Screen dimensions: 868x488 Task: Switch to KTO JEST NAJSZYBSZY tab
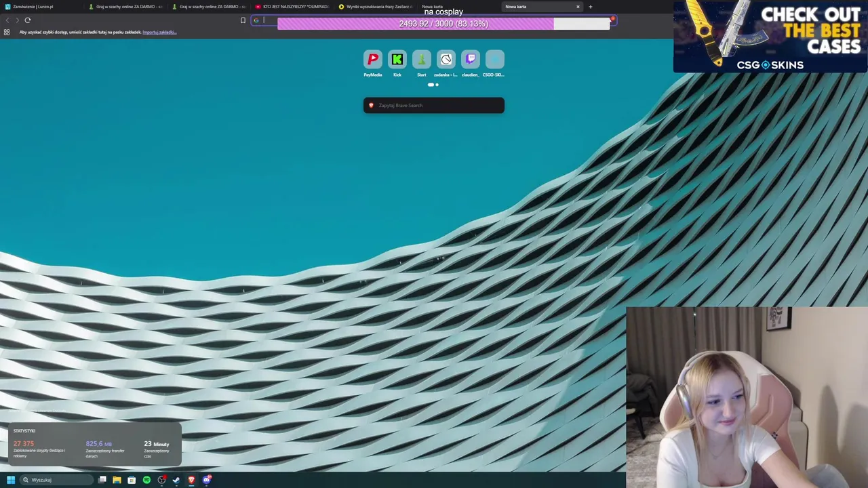tap(293, 7)
